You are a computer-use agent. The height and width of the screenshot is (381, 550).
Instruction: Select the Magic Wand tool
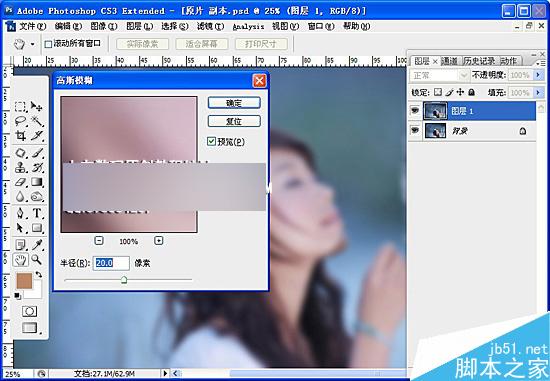[x=36, y=121]
